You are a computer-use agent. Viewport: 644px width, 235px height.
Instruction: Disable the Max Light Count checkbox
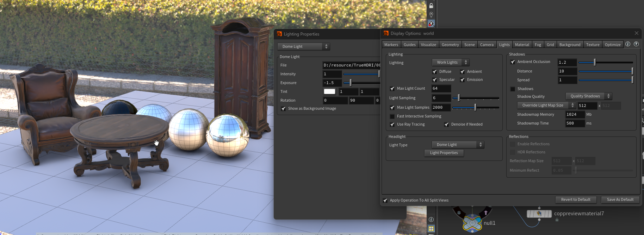point(392,89)
